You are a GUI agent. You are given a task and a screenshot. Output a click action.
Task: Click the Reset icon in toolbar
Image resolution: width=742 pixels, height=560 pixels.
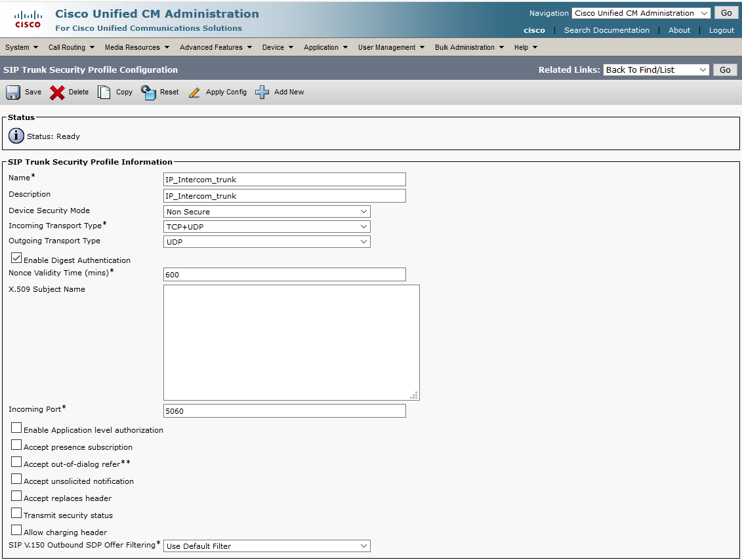(x=149, y=92)
